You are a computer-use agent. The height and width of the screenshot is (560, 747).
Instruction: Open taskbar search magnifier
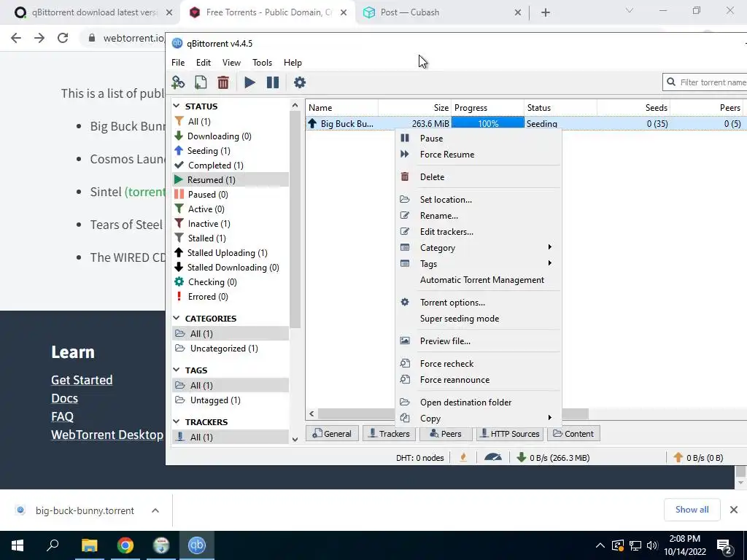(x=53, y=545)
